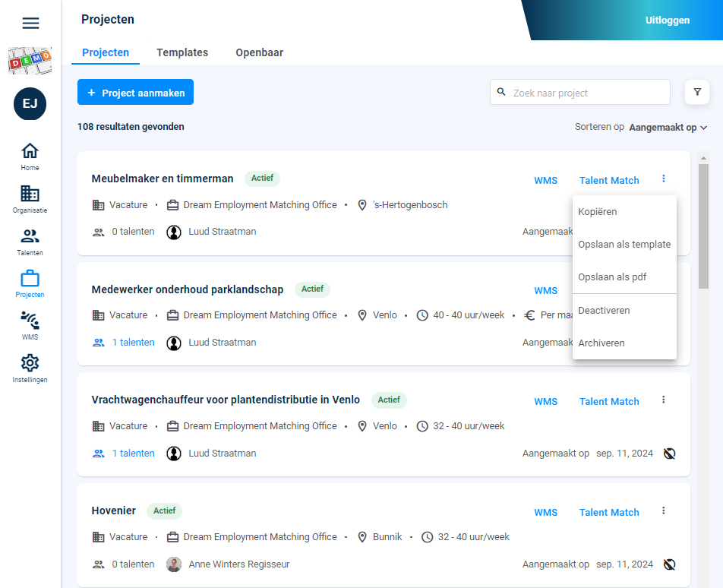Switch to the Openbaar tab
723x588 pixels.
260,52
